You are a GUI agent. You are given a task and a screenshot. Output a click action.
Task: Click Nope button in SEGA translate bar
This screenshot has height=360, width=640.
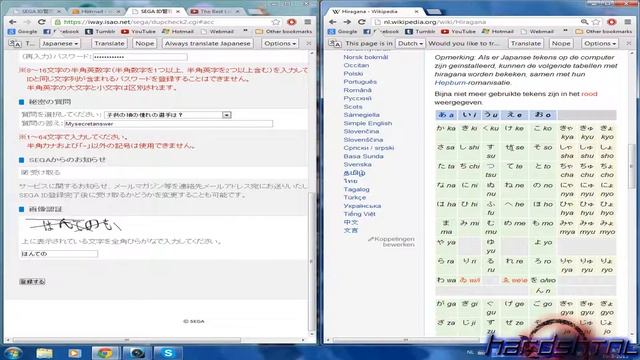[145, 43]
